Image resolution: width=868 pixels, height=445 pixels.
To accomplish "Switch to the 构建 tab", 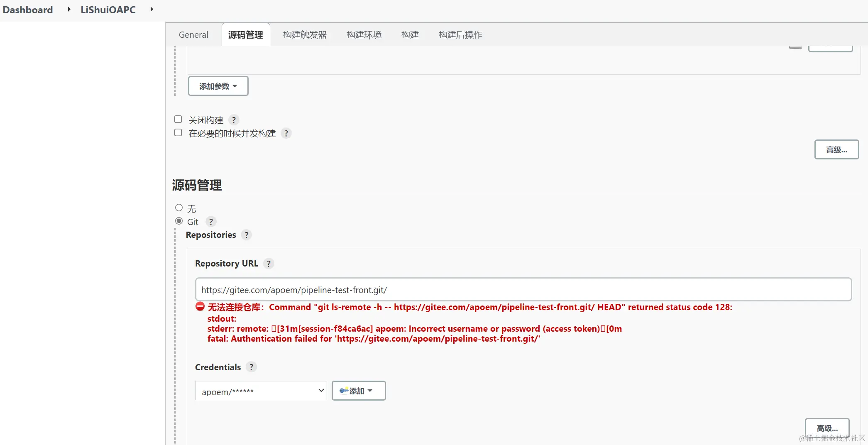I will point(410,35).
